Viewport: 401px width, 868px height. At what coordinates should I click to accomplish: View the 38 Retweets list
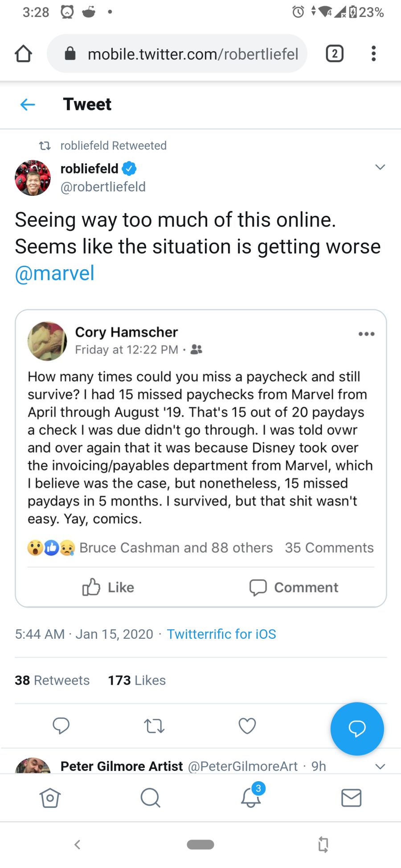52,680
